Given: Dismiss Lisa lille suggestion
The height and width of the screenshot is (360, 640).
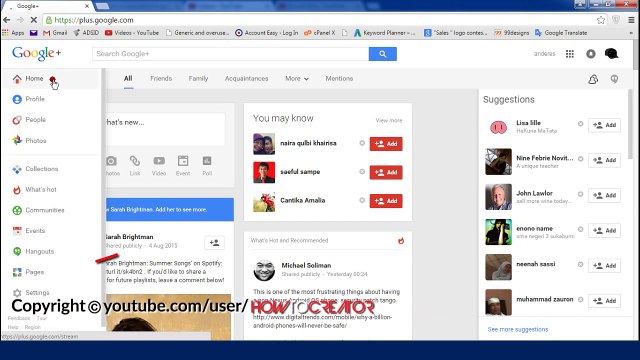Looking at the screenshot, I should pyautogui.click(x=580, y=124).
